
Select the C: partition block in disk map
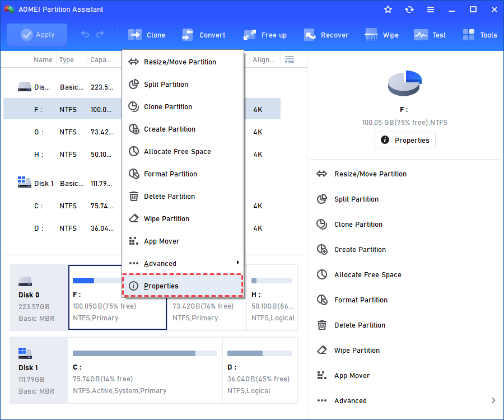tap(145, 370)
